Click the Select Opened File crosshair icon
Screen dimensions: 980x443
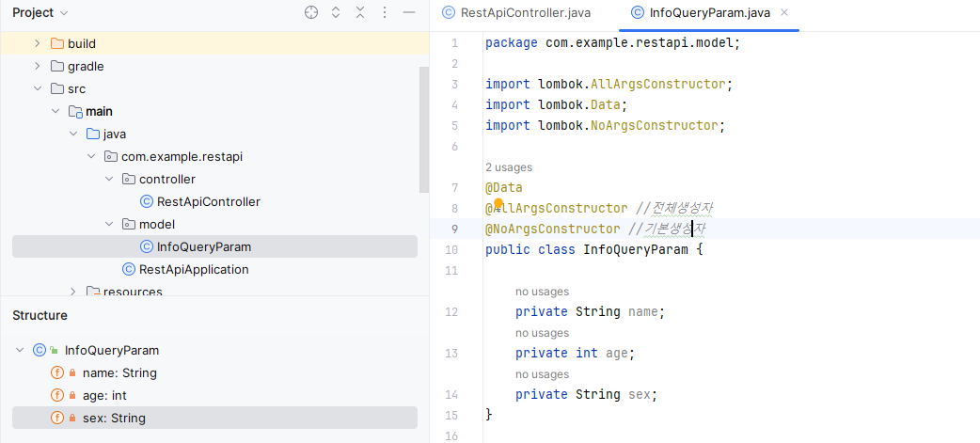point(311,12)
